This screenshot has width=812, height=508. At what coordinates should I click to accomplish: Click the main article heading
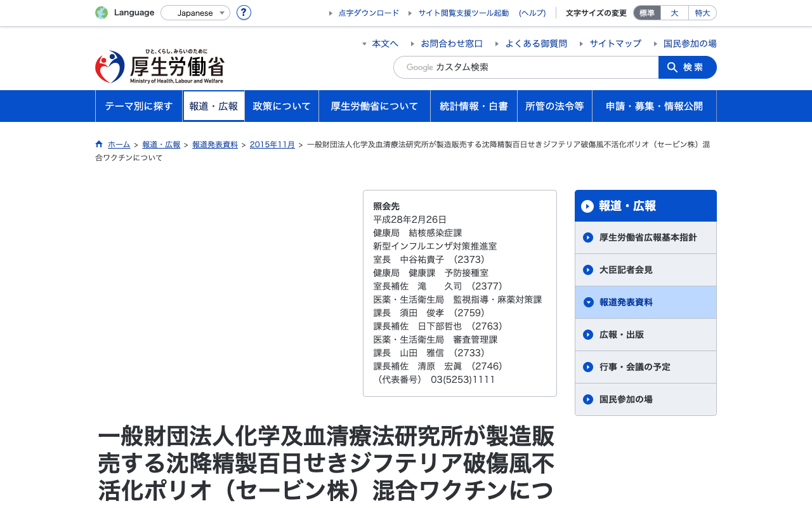(x=327, y=464)
